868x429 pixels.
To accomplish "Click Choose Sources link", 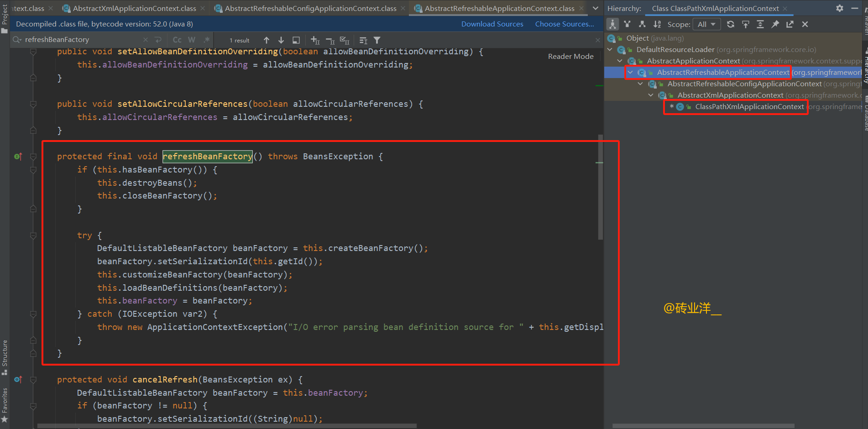I will (x=565, y=24).
